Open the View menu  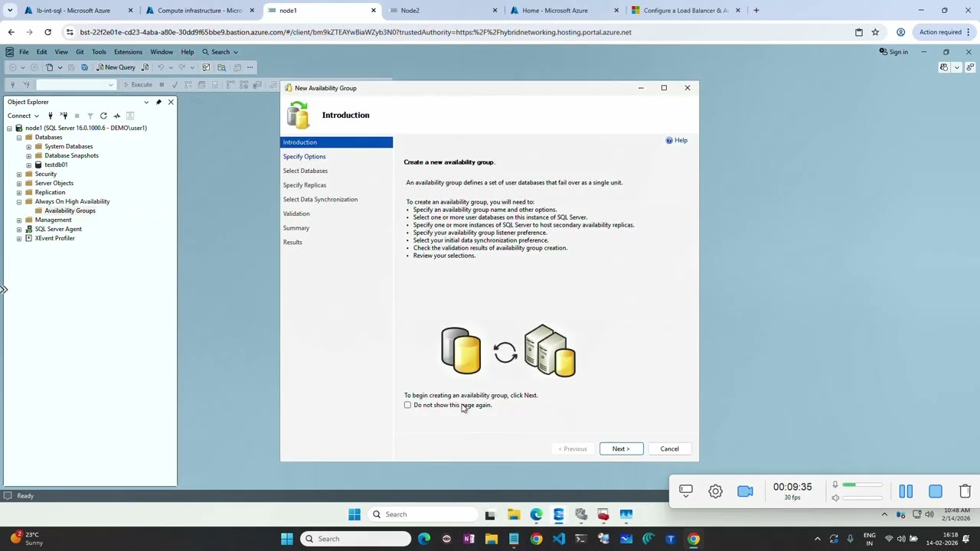[61, 52]
